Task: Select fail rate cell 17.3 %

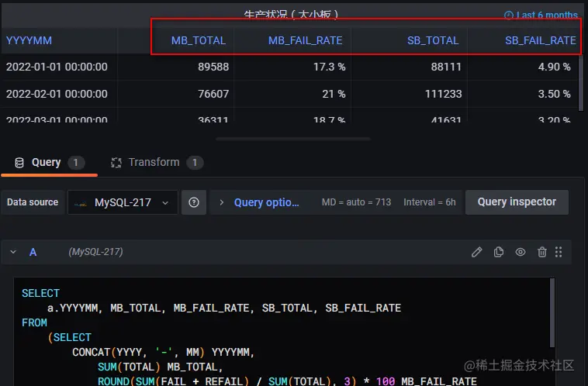Action: 329,67
